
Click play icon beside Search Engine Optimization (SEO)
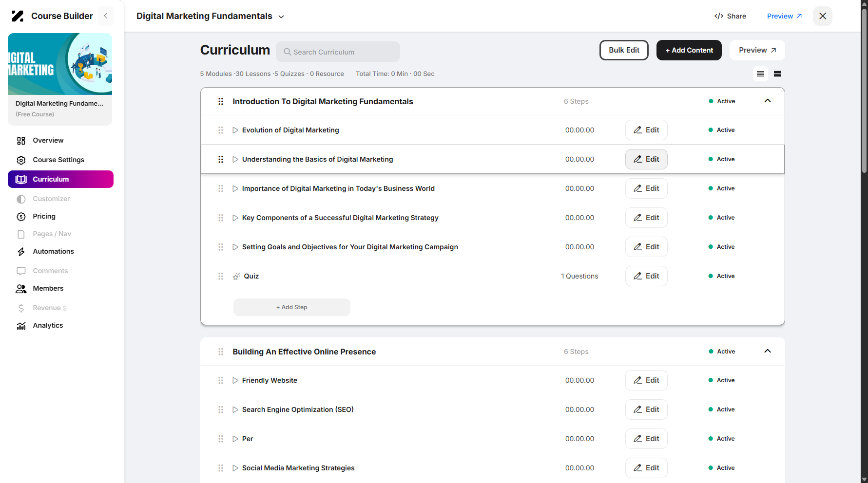[x=235, y=409]
